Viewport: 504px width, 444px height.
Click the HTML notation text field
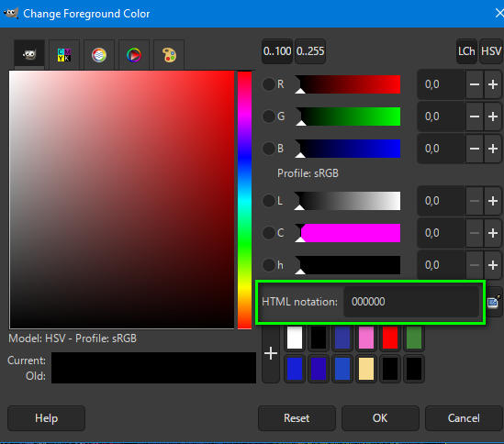point(411,302)
